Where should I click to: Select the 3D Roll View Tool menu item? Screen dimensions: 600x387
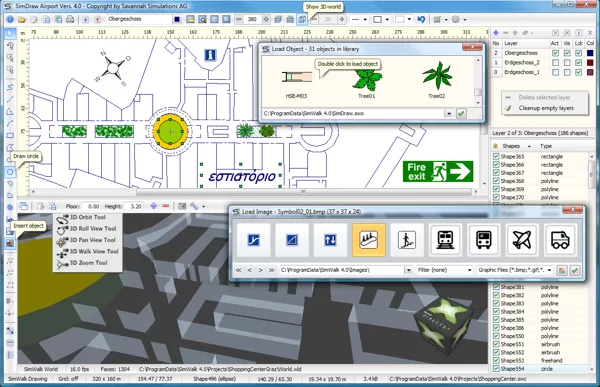87,229
